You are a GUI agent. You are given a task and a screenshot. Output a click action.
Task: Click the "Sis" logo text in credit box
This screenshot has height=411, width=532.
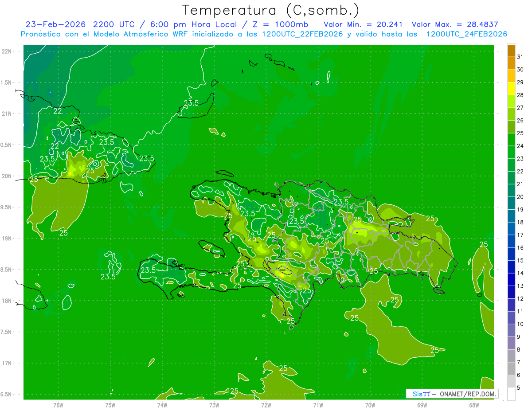[x=417, y=394]
